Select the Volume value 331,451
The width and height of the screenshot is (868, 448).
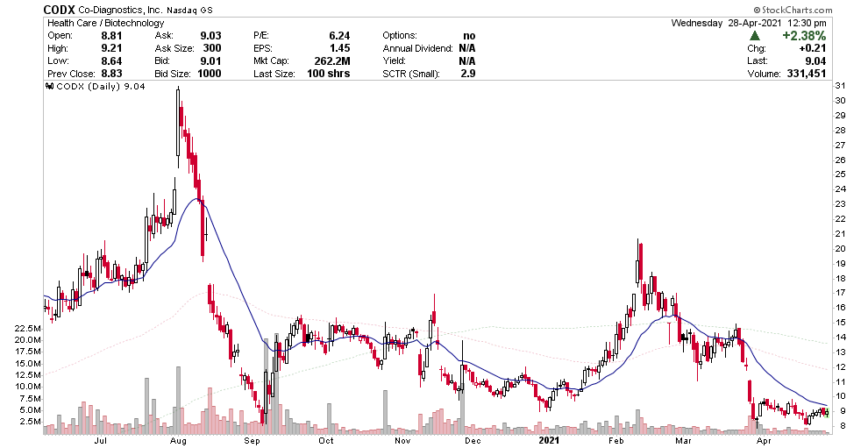point(807,74)
